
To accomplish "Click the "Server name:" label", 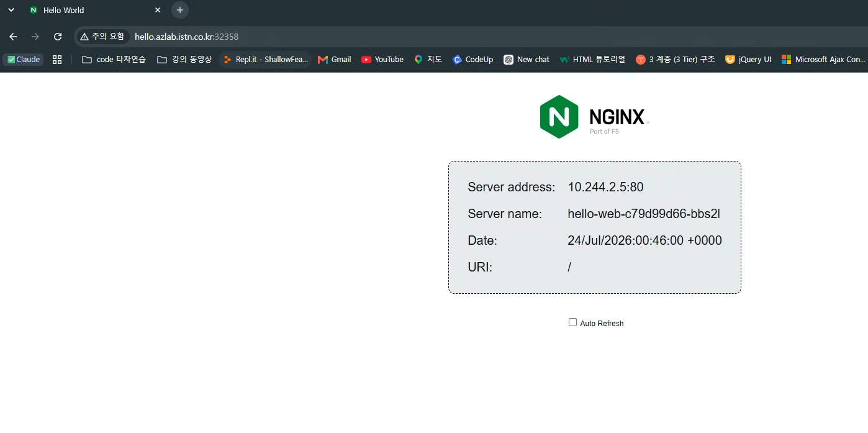I will (x=505, y=214).
